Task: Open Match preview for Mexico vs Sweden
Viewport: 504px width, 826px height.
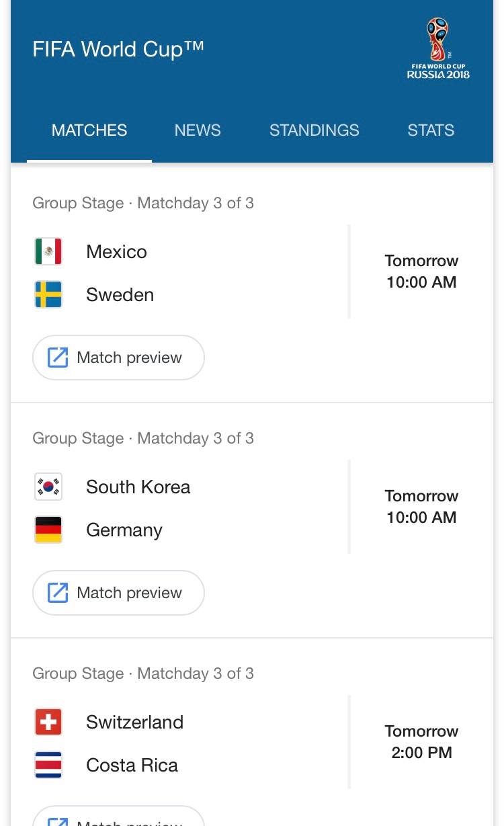Action: 118,358
